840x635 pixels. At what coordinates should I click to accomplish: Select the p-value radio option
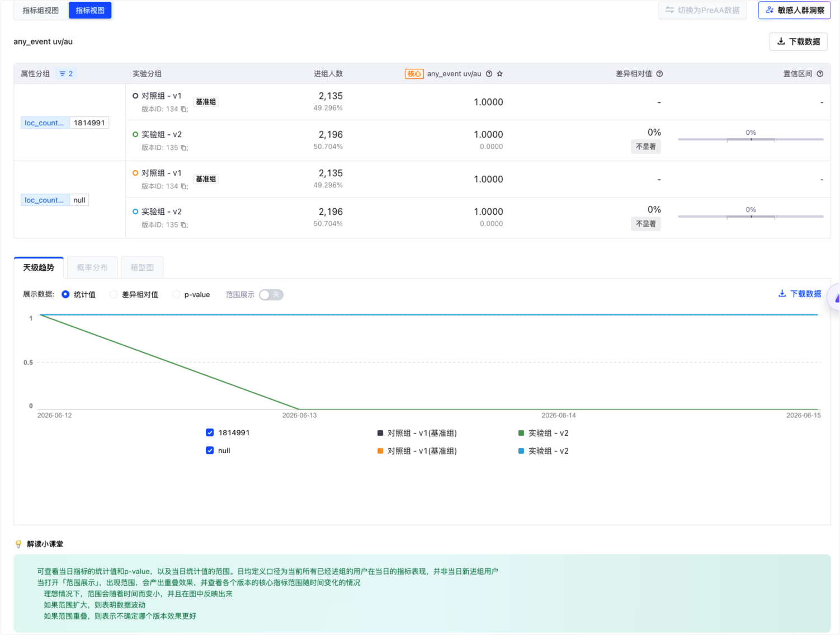[x=176, y=294]
